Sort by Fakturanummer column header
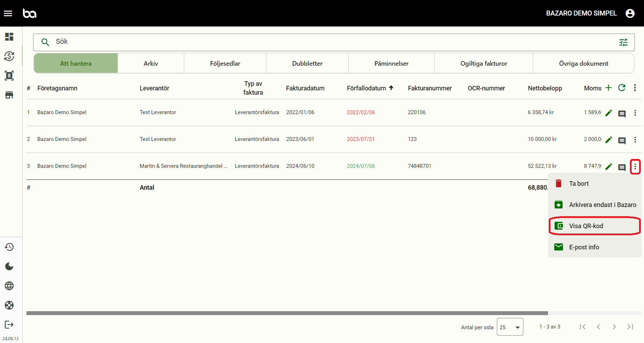The width and height of the screenshot is (644, 343). (430, 88)
